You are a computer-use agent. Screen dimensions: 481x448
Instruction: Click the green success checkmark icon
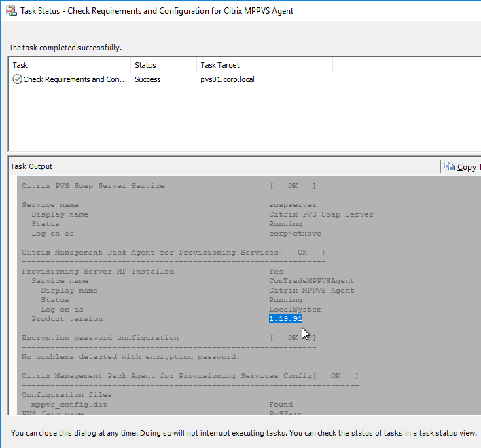pyautogui.click(x=17, y=79)
